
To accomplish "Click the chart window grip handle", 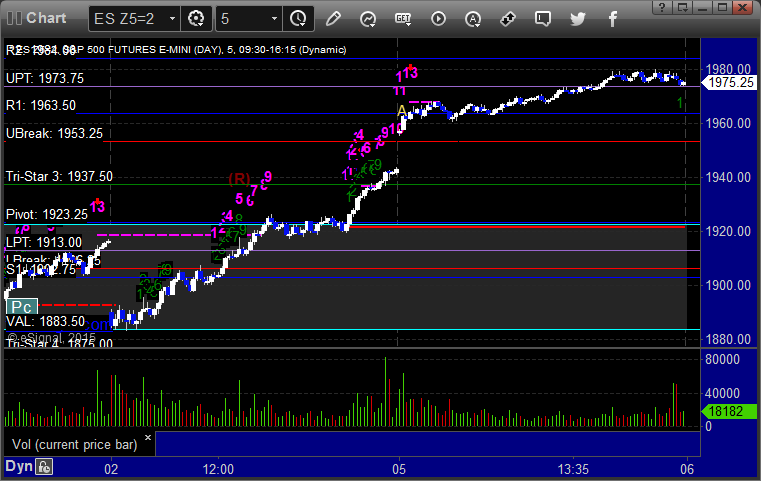I will pyautogui.click(x=15, y=18).
